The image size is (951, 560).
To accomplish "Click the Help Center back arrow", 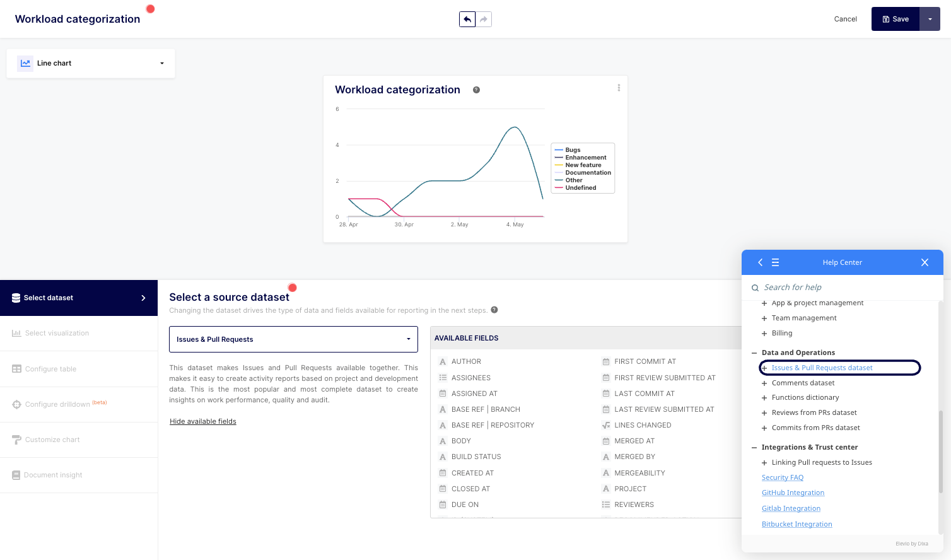I will (x=760, y=262).
